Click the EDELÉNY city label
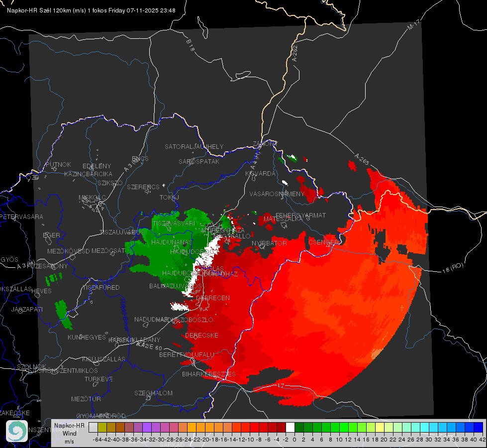 point(97,166)
